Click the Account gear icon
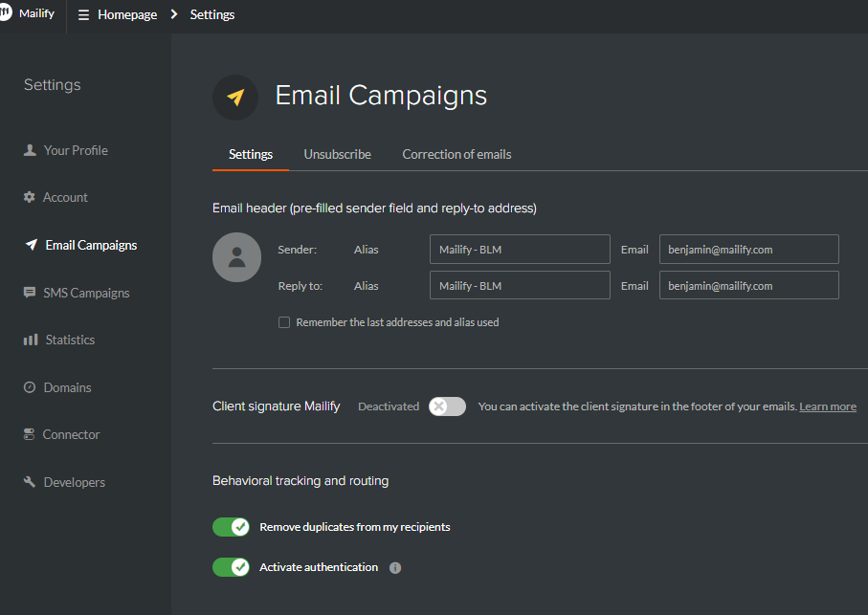868x615 pixels. coord(30,197)
